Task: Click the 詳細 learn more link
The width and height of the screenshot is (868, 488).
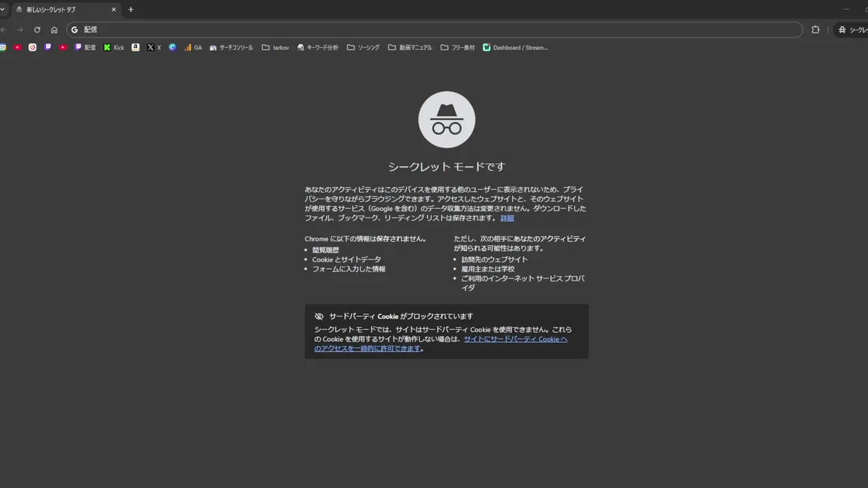Action: coord(507,218)
